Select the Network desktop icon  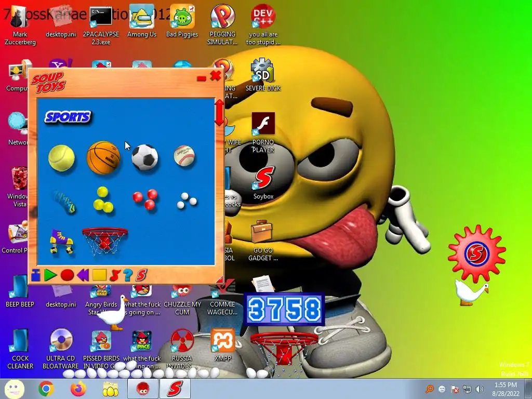17,129
